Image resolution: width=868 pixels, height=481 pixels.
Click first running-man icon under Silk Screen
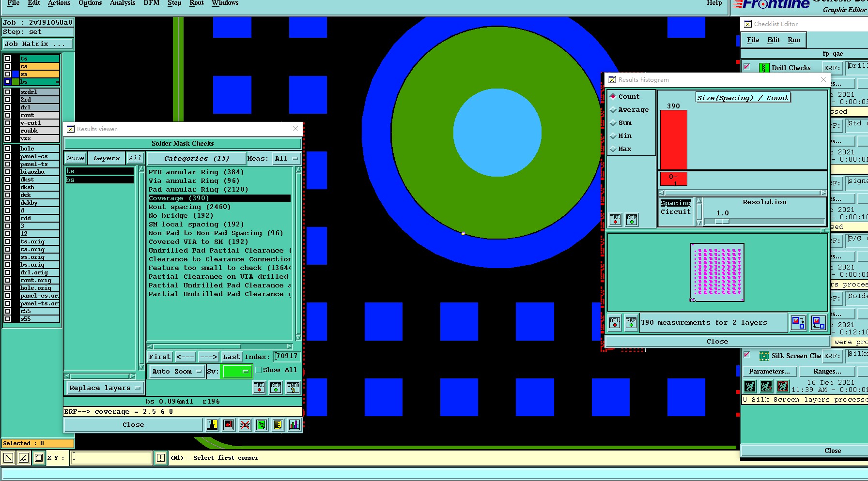750,386
